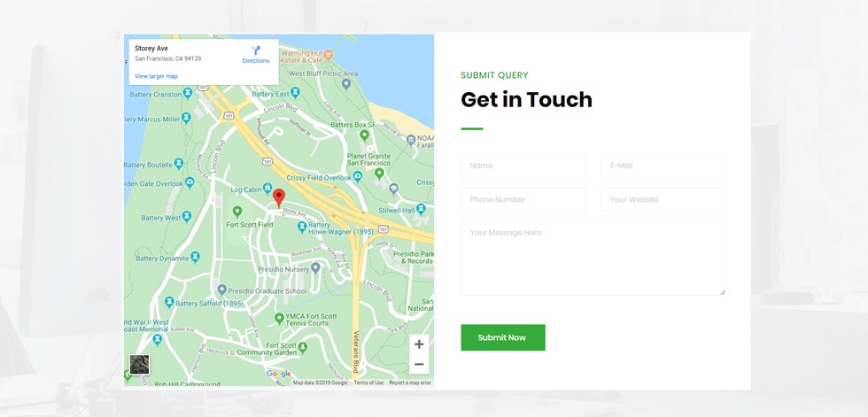Select the Battery East marker
Screen dimensions: 868x417
(295, 93)
